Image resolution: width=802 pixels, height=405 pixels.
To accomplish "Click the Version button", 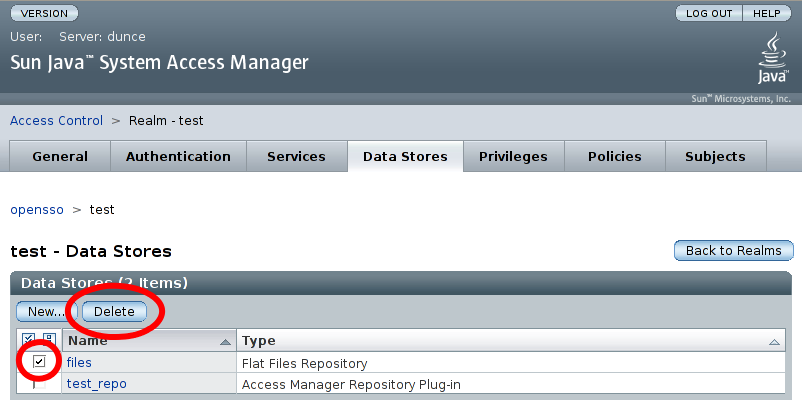I will pyautogui.click(x=44, y=14).
